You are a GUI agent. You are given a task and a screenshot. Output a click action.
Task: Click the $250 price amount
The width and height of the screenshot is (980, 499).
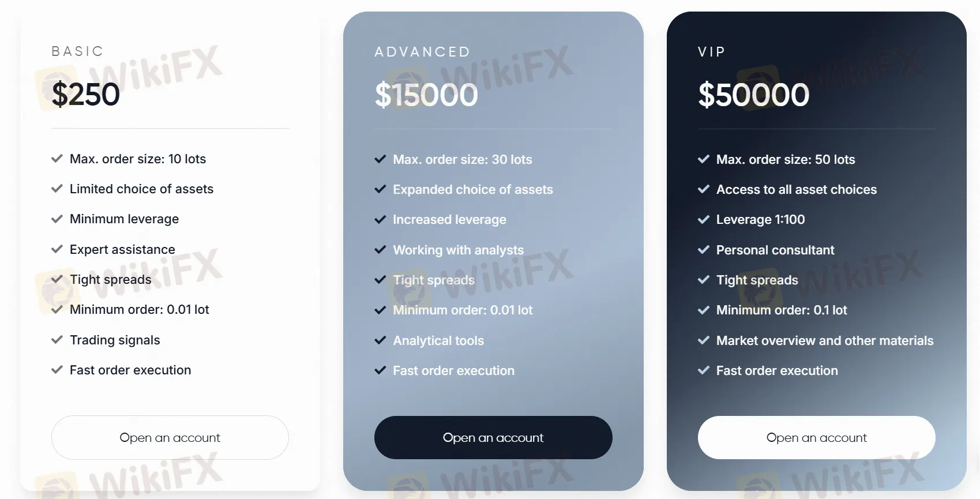[x=85, y=94]
